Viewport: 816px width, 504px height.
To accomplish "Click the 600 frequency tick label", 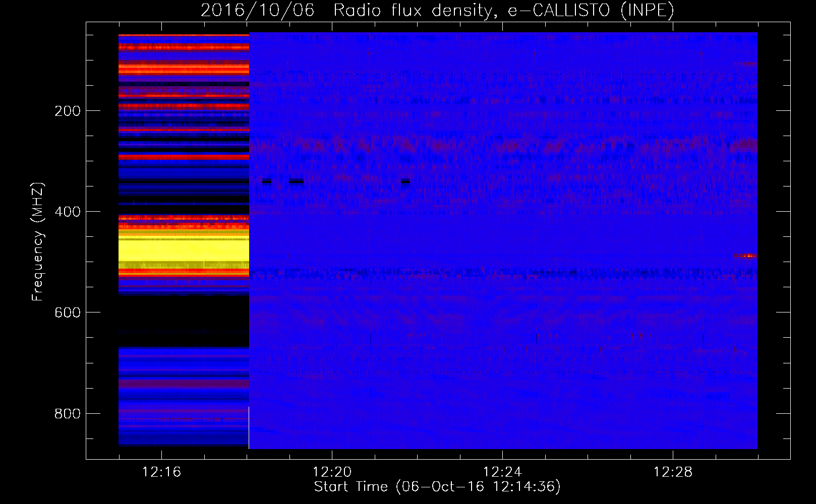I will (68, 312).
